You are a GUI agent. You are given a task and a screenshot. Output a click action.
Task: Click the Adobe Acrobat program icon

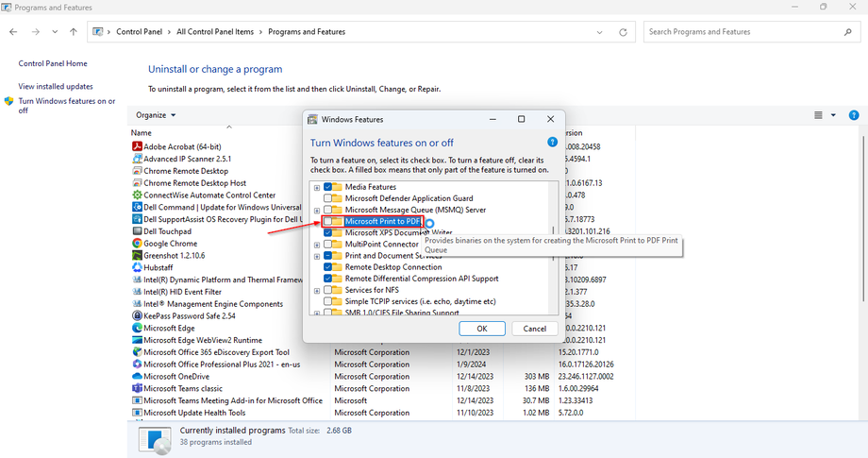click(137, 146)
